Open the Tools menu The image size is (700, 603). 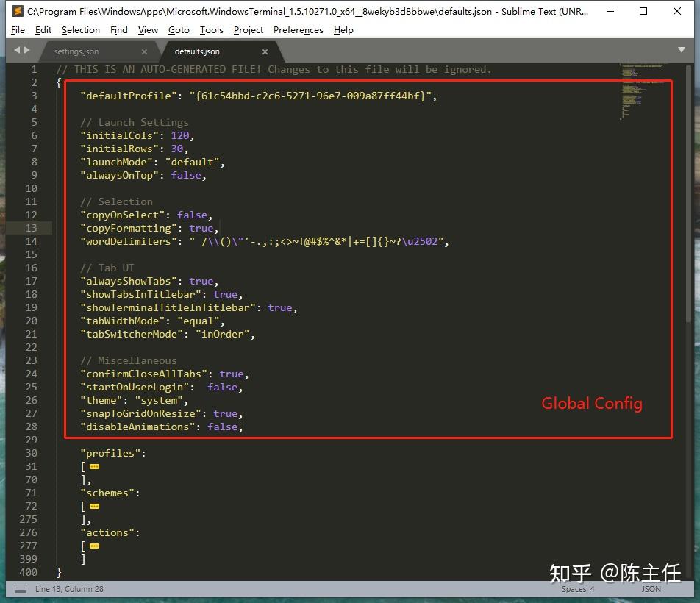[211, 30]
